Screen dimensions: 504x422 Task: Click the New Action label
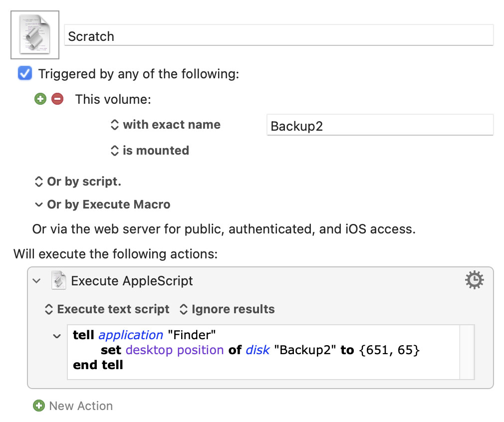click(81, 406)
